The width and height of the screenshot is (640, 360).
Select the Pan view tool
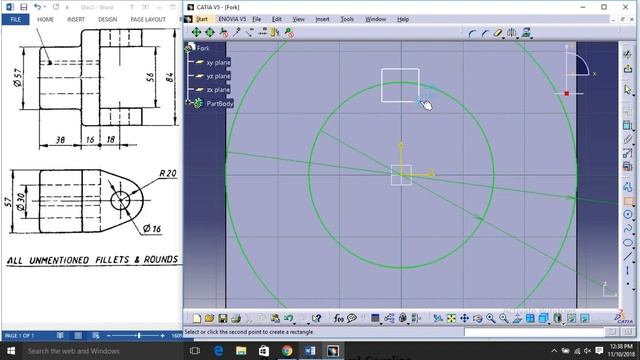(464, 318)
